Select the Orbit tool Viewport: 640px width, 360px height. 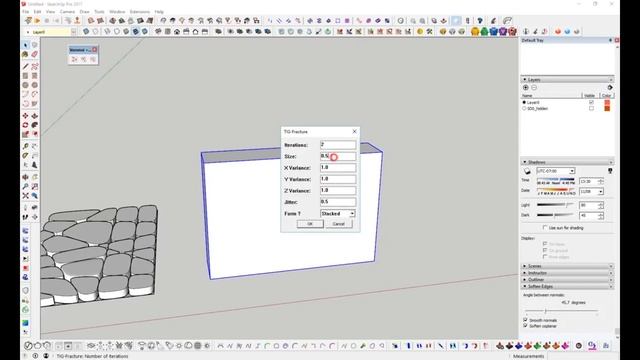click(26, 177)
